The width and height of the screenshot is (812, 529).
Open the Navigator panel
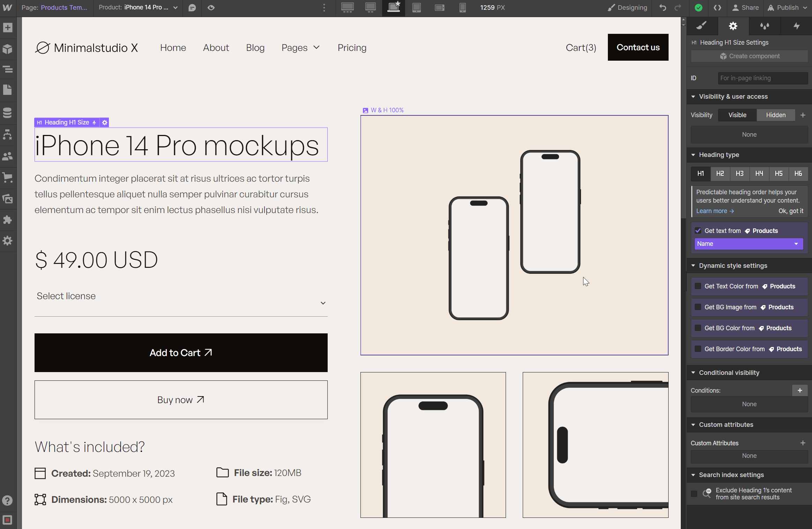7,69
